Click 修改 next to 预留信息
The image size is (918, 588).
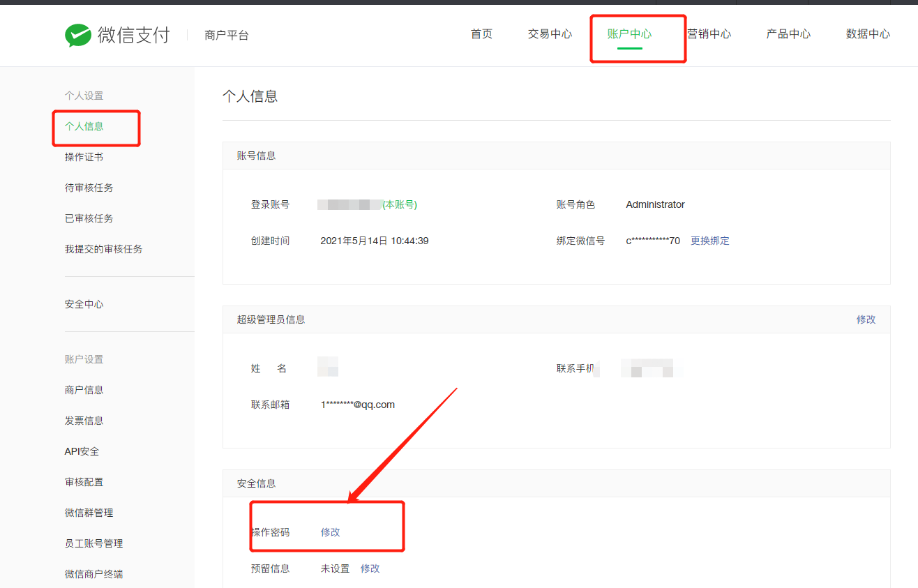(370, 568)
